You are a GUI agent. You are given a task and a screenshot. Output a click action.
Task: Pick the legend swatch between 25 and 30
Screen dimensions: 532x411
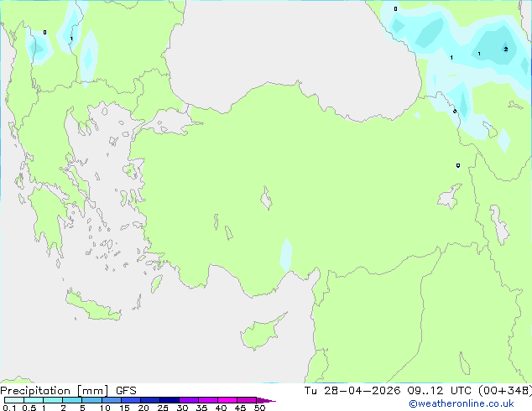169,400
